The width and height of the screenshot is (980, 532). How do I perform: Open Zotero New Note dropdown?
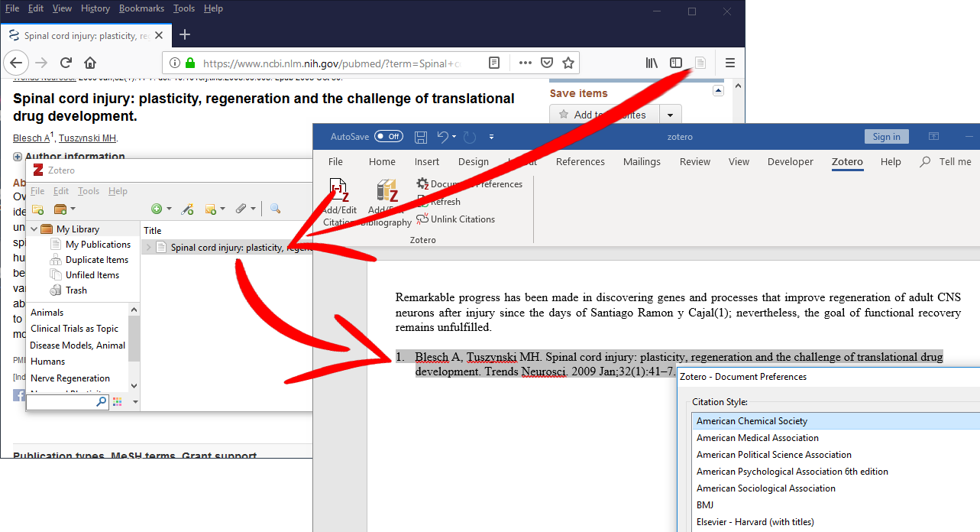point(215,209)
